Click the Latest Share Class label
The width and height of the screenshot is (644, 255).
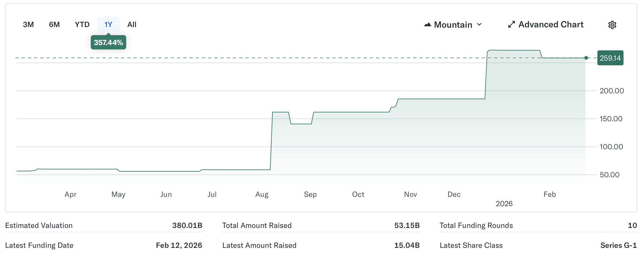[471, 245]
